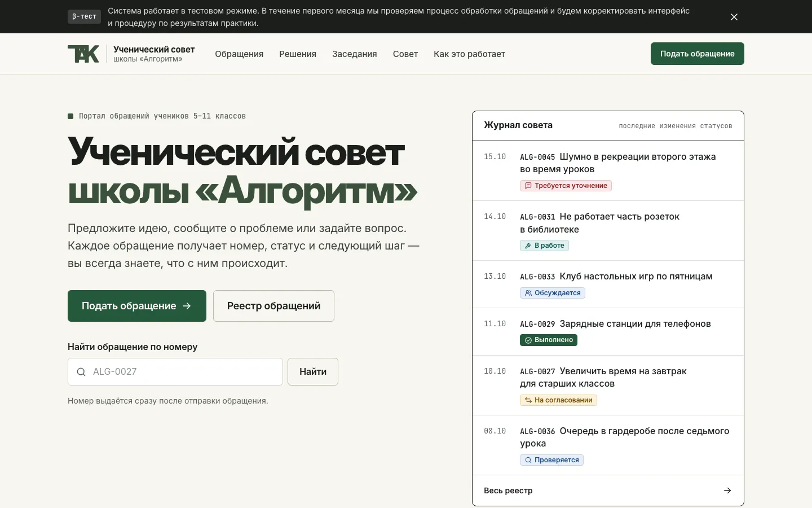Click the Выполнено status badge
Viewport: 812px width, 508px height.
point(549,340)
